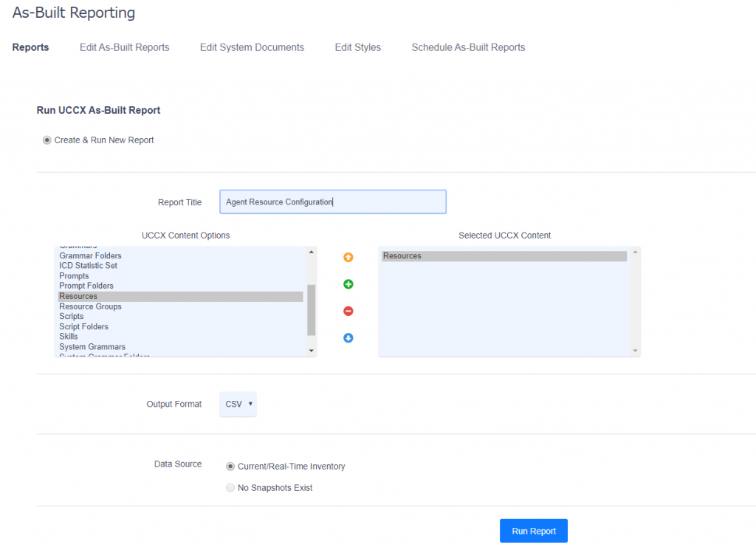
Task: Switch to Edit System Documents tab
Action: click(252, 47)
